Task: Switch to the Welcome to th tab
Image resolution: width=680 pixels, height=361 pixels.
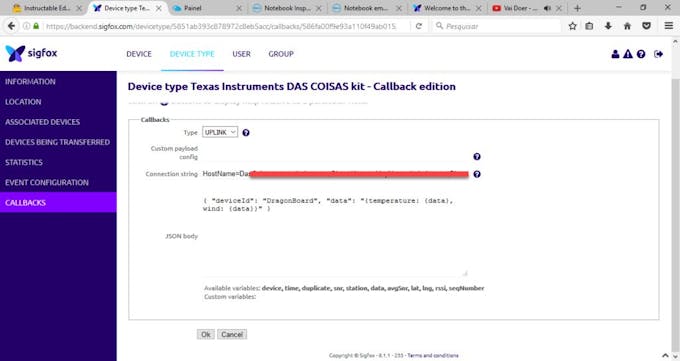Action: pyautogui.click(x=446, y=8)
